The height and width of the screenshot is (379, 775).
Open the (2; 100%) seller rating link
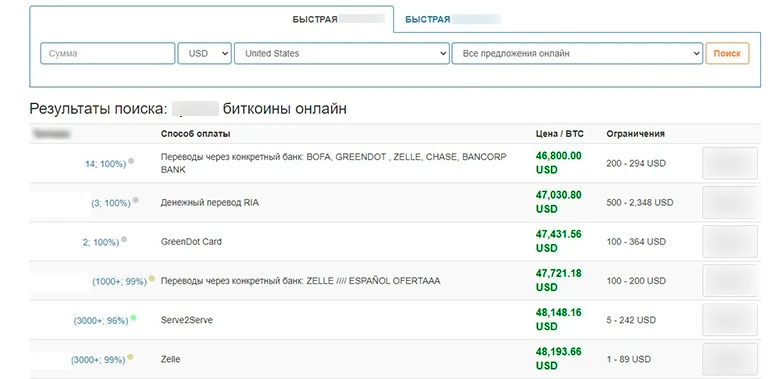coord(100,242)
